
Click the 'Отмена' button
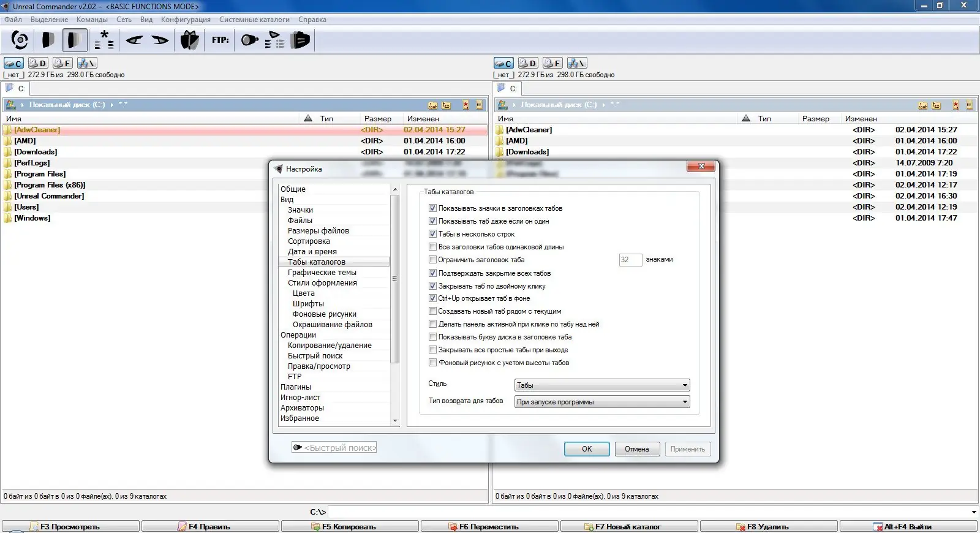click(x=637, y=449)
